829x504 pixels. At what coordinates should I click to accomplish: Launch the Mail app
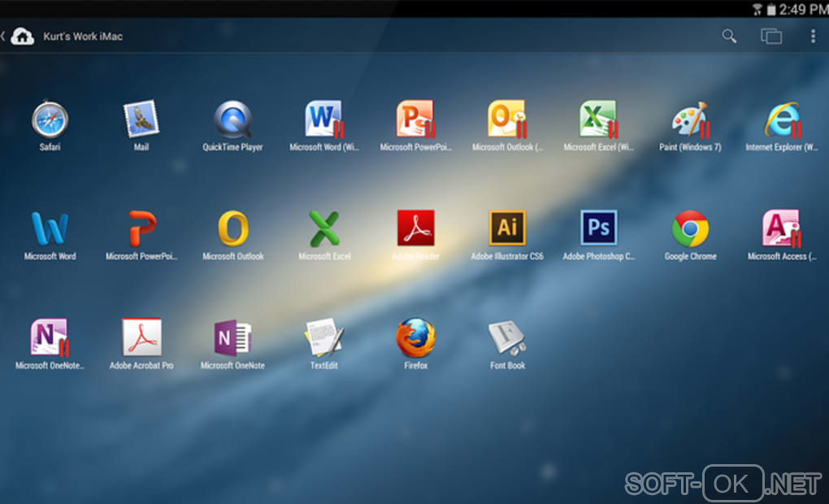[141, 119]
